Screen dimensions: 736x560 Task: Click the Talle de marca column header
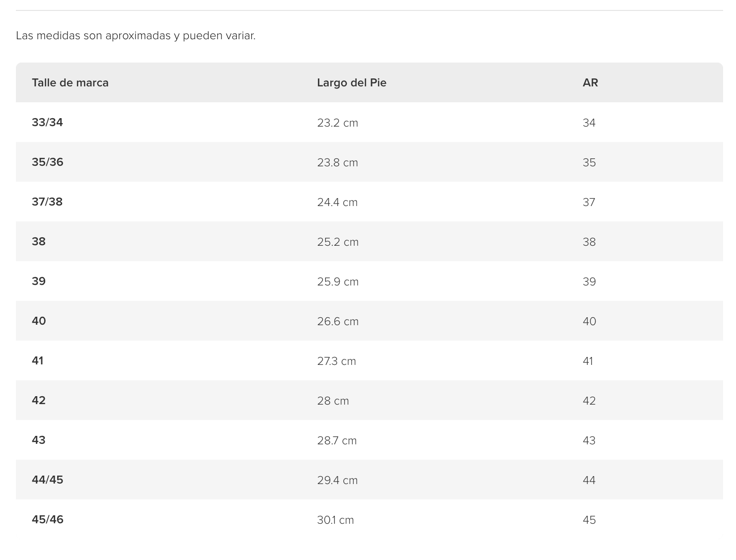[x=70, y=82]
